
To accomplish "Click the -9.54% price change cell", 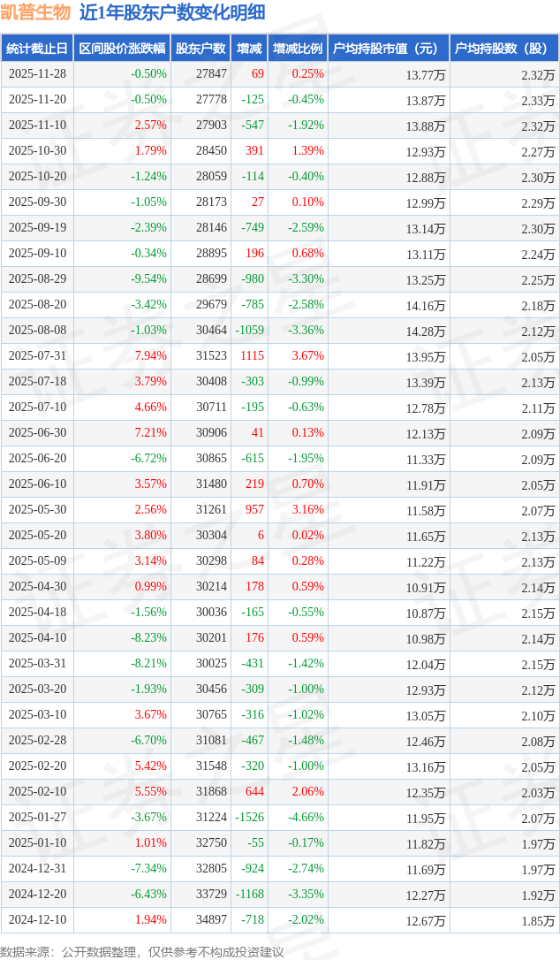I will point(148,279).
